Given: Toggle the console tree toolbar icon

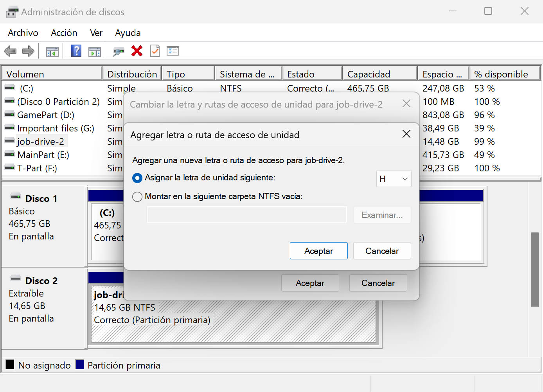Looking at the screenshot, I should 52,52.
